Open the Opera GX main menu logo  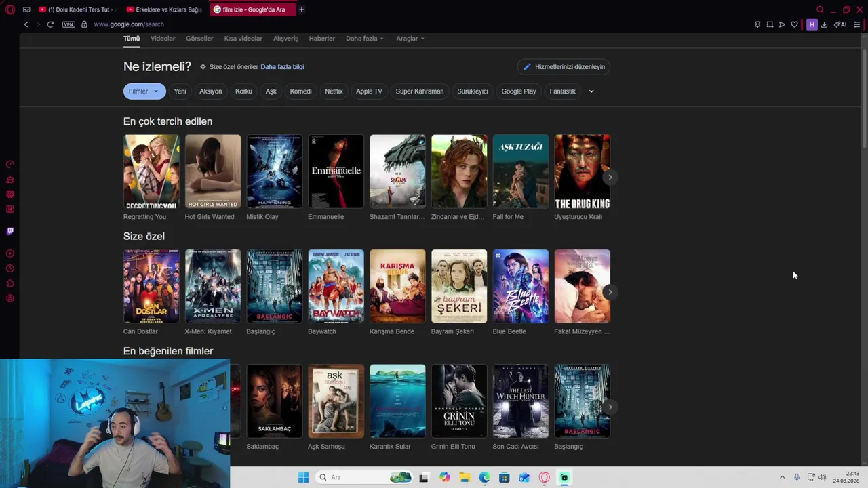10,9
